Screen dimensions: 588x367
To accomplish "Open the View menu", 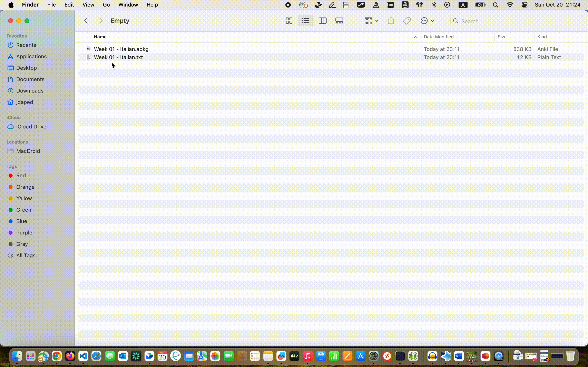I will 88,5.
